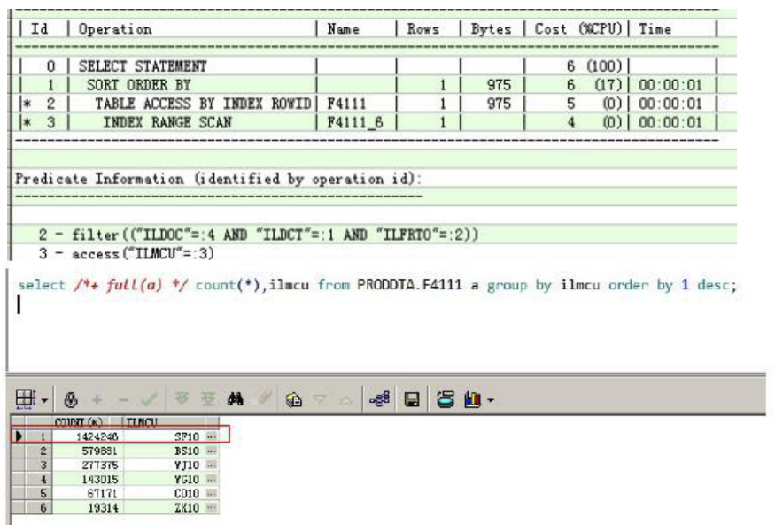The height and width of the screenshot is (532, 775).
Task: Select row number 5 in results grid
Action: [38, 493]
